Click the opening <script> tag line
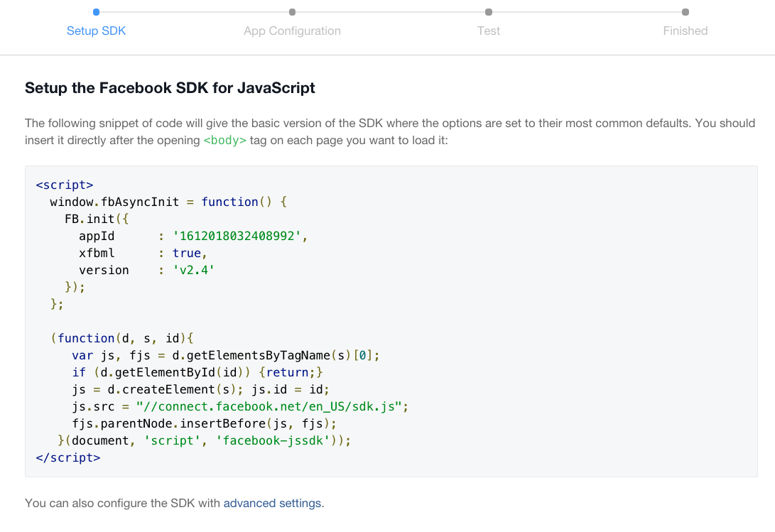This screenshot has width=775, height=532. click(64, 185)
